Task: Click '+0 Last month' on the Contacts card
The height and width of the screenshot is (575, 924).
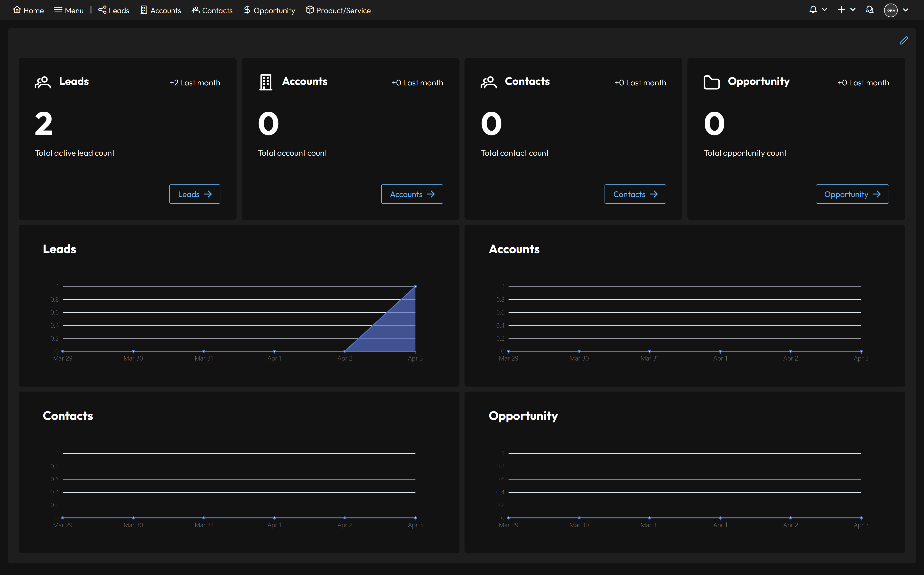Action: point(640,83)
